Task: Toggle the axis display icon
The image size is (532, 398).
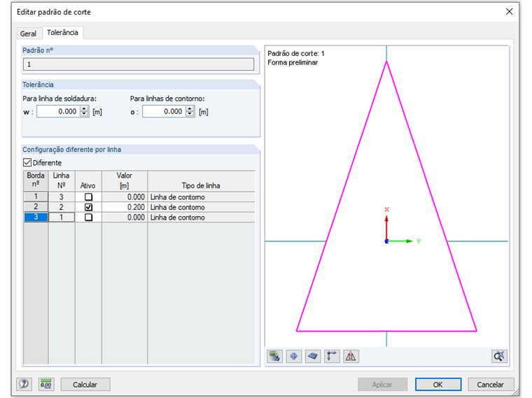Action: point(332,356)
